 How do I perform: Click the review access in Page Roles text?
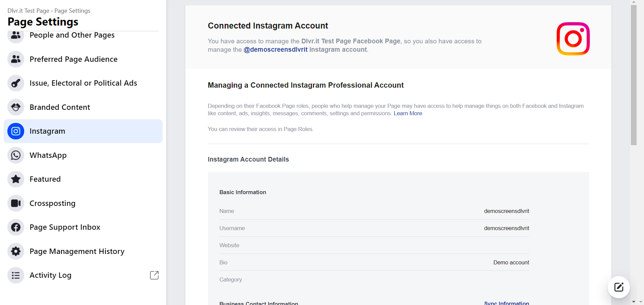(x=261, y=129)
